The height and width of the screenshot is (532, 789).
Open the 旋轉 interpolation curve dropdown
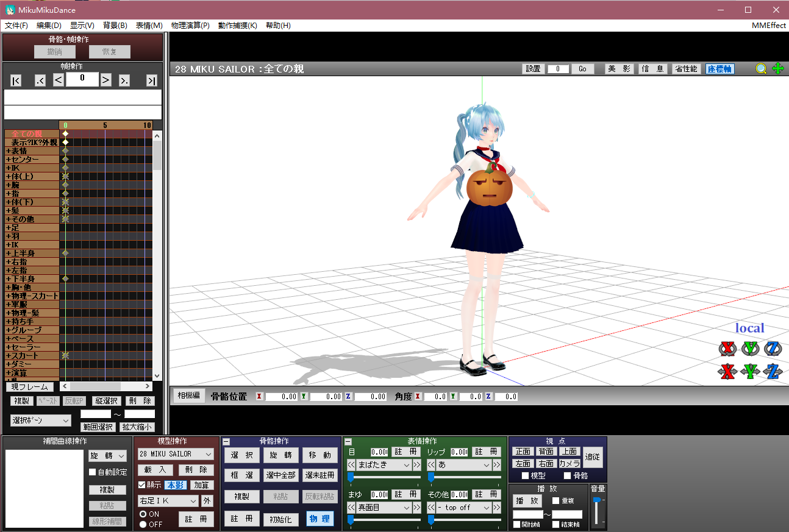pyautogui.click(x=107, y=456)
